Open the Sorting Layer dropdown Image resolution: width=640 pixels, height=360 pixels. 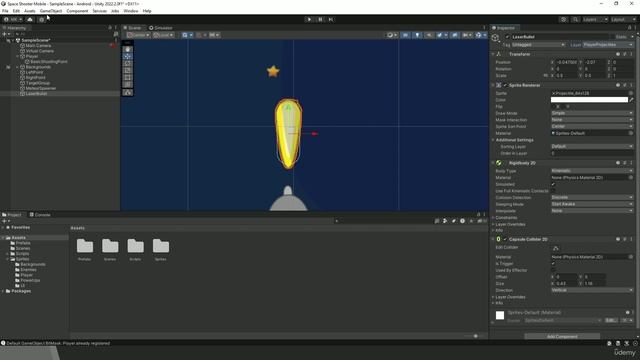(592, 146)
